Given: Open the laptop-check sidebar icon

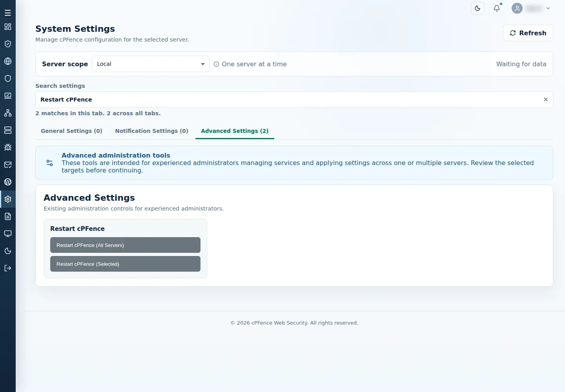Looking at the screenshot, I should tap(8, 96).
